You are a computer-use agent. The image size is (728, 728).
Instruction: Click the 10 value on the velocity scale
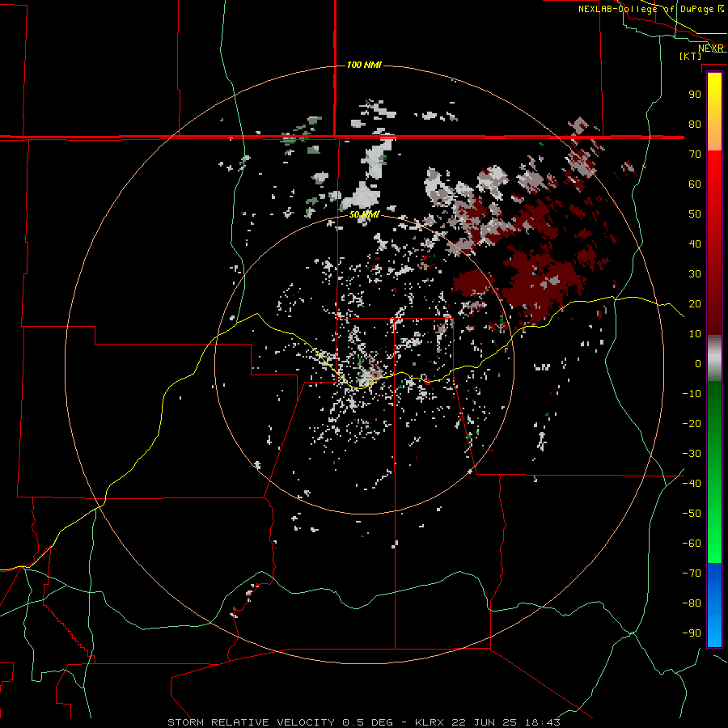[x=695, y=334]
